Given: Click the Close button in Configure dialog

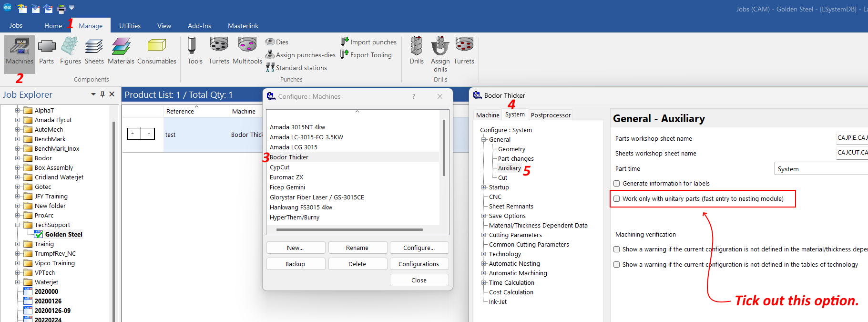Looking at the screenshot, I should [419, 280].
